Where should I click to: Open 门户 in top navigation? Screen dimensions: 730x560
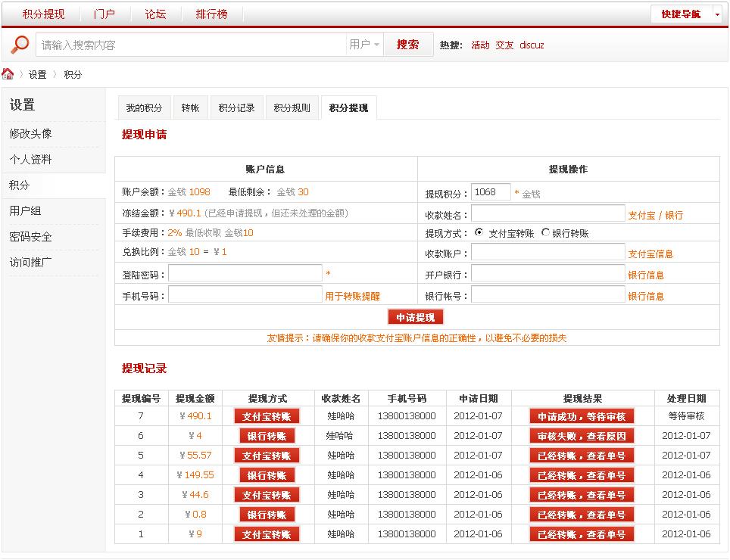105,14
